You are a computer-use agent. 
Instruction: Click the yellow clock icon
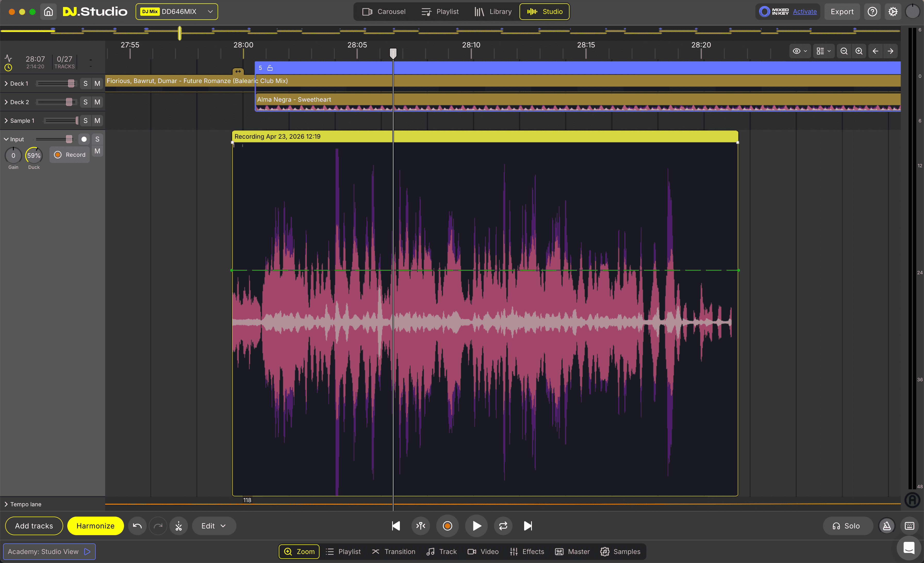pos(8,68)
